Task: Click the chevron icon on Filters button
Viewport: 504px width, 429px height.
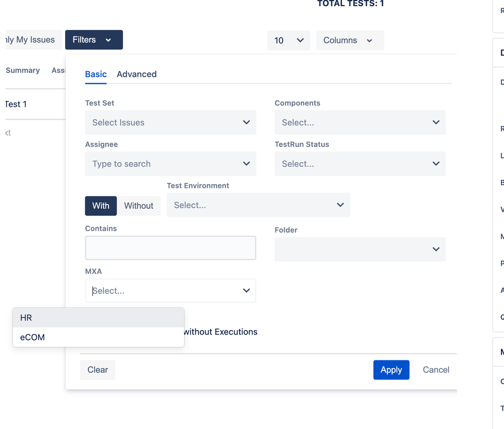Action: (108, 40)
